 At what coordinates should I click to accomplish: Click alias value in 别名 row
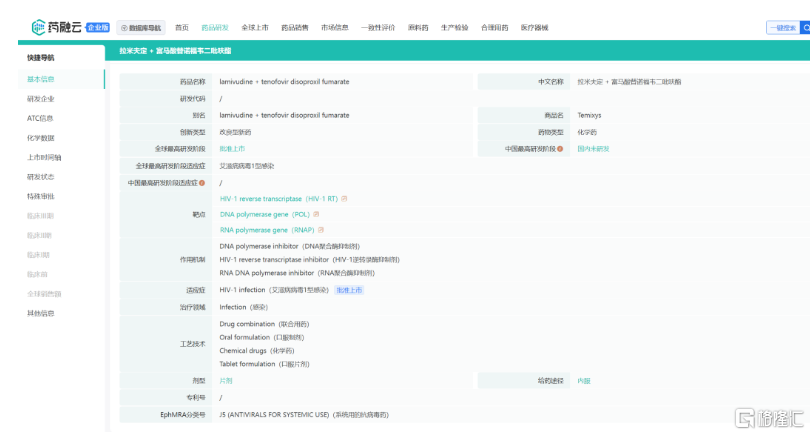284,115
